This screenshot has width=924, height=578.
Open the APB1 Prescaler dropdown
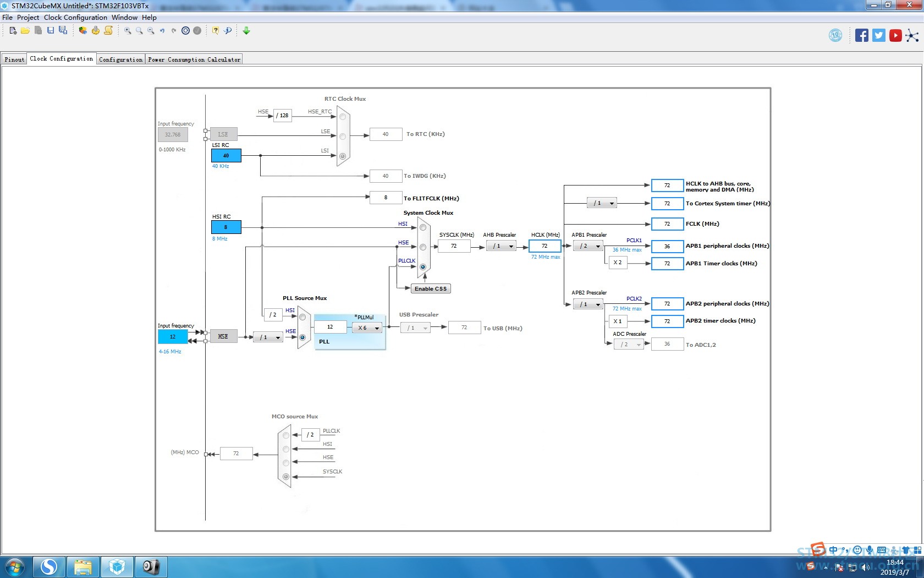588,246
